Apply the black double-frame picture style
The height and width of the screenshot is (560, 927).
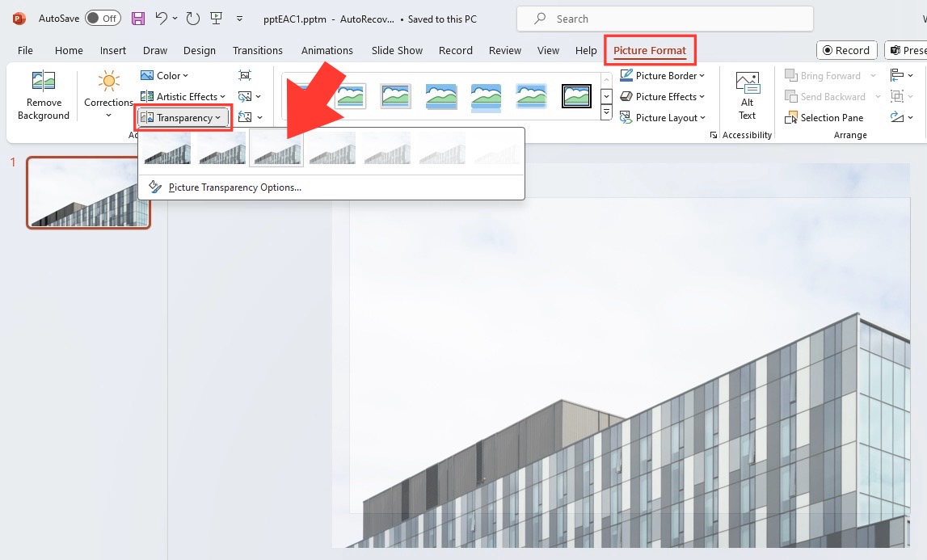[x=576, y=96]
